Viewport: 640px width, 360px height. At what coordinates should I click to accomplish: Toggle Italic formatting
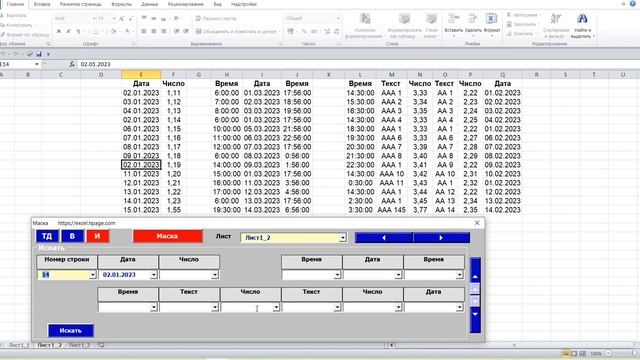(x=69, y=31)
